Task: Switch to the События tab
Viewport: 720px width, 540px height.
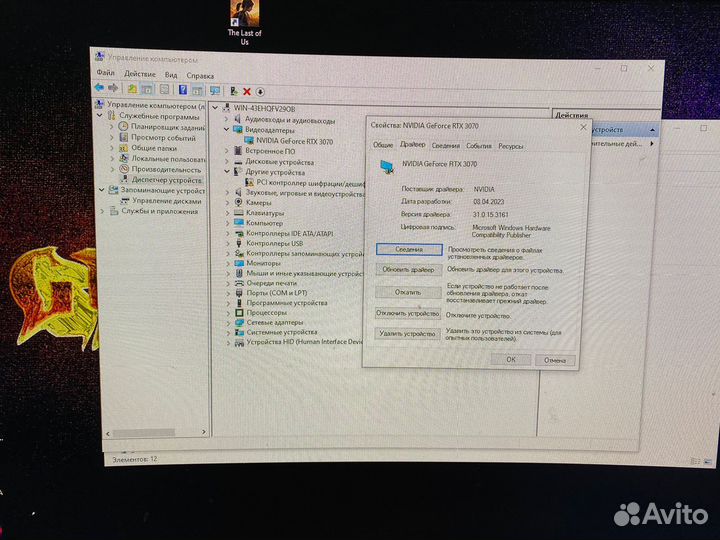Action: coord(478,146)
